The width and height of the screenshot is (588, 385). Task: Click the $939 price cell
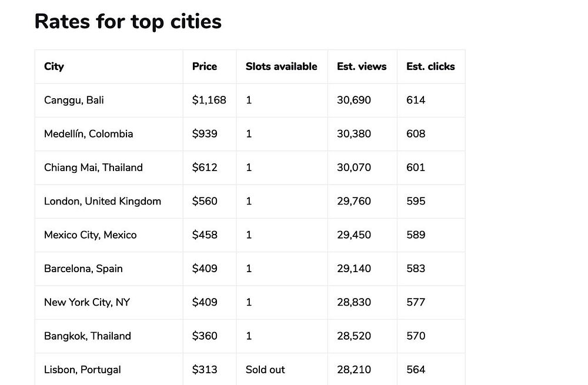click(x=205, y=133)
